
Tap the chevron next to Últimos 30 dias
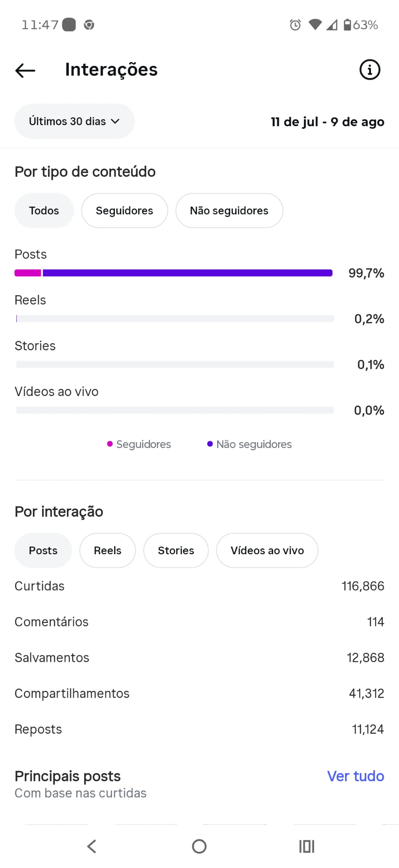(x=115, y=121)
